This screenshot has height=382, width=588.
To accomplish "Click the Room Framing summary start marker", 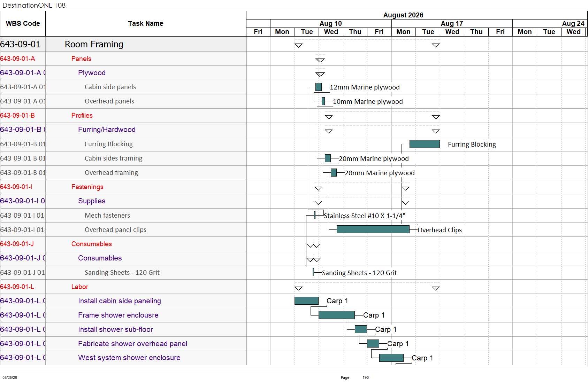I will [x=298, y=45].
